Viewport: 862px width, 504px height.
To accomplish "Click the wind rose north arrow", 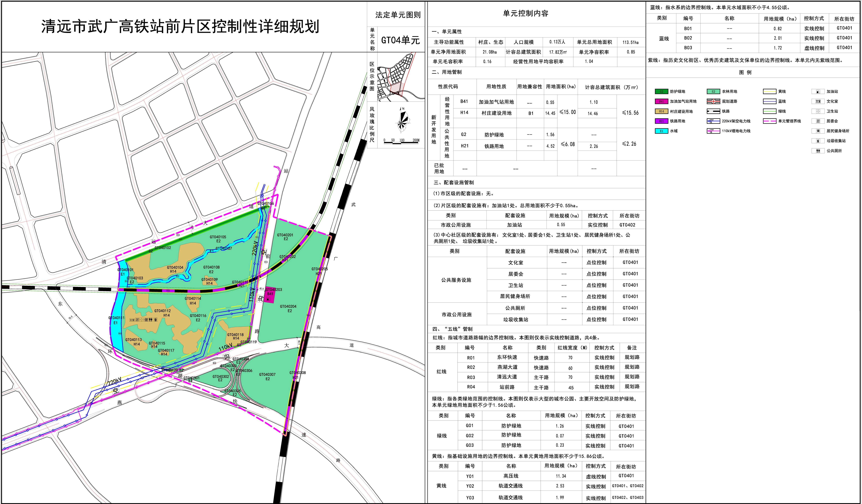I will [x=403, y=120].
